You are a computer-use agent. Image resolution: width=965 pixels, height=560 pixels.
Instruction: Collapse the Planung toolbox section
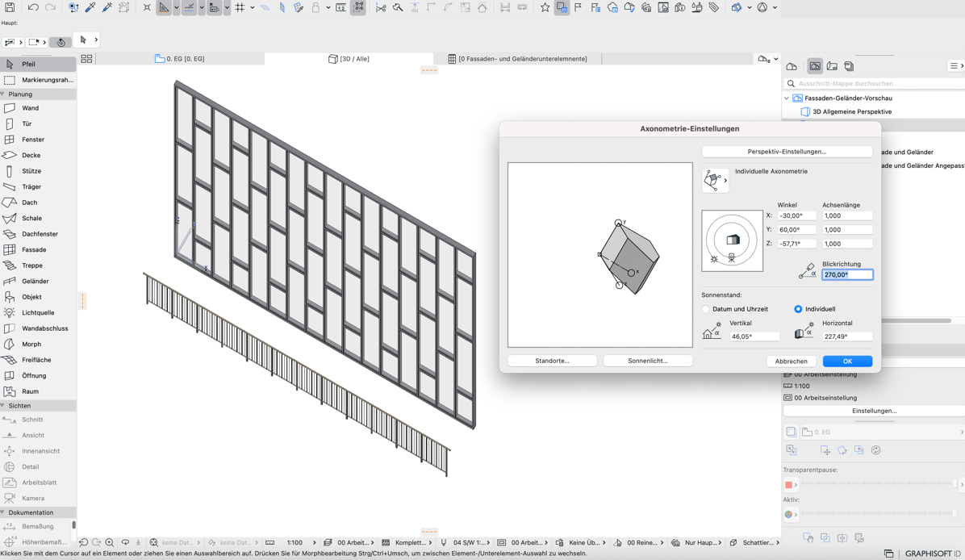point(3,94)
